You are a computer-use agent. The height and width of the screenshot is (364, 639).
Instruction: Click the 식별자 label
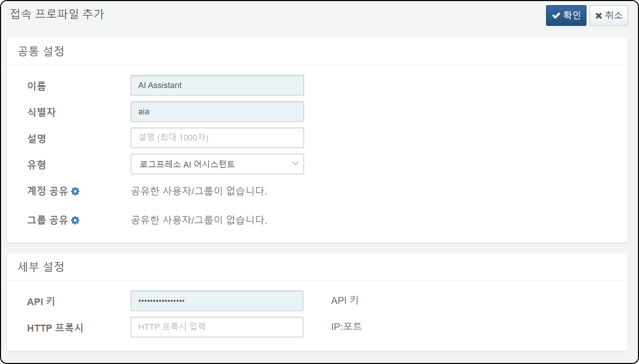pyautogui.click(x=41, y=112)
